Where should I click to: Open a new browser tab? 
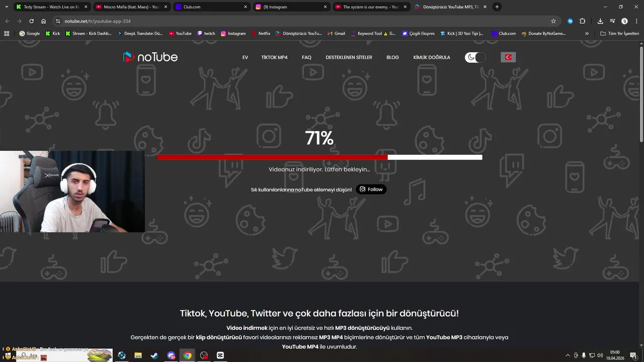pyautogui.click(x=497, y=7)
